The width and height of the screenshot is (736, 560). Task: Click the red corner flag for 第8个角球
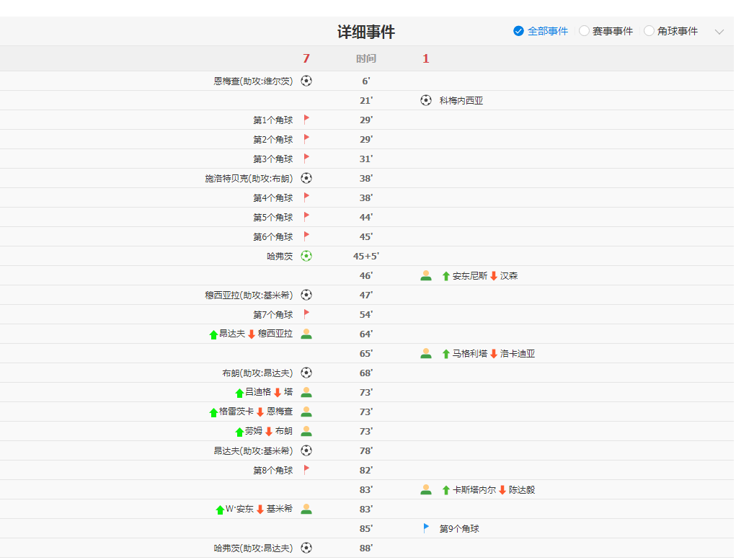pos(306,470)
